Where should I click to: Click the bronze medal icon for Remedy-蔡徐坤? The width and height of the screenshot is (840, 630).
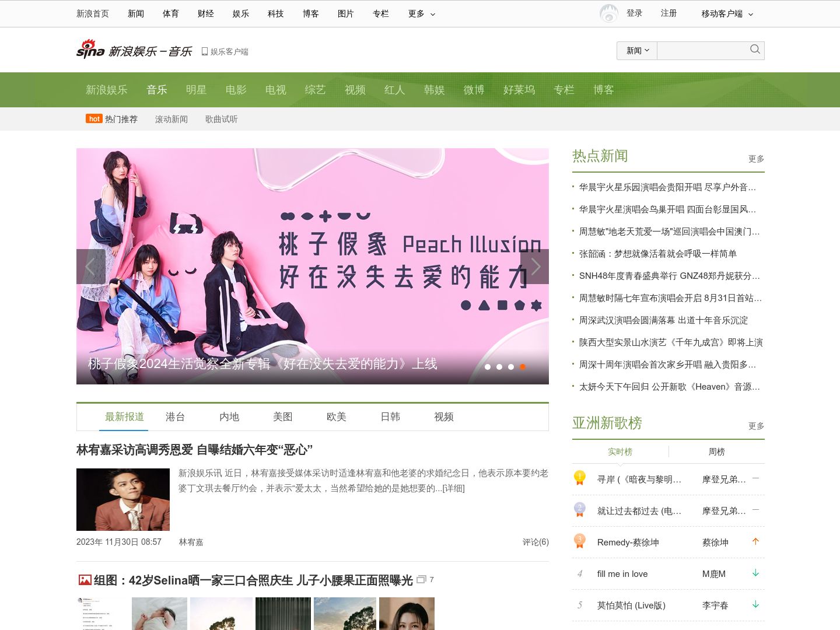(579, 541)
